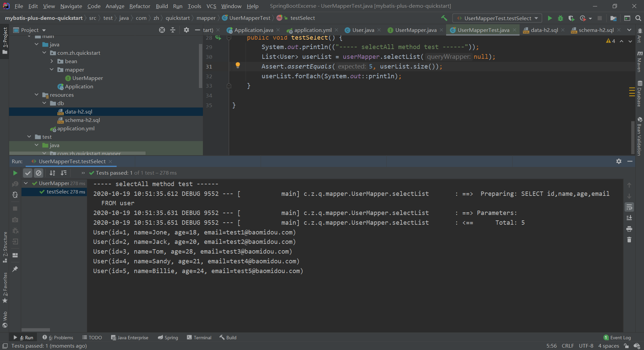Expand the bean package folder
The width and height of the screenshot is (644, 350).
pos(52,61)
